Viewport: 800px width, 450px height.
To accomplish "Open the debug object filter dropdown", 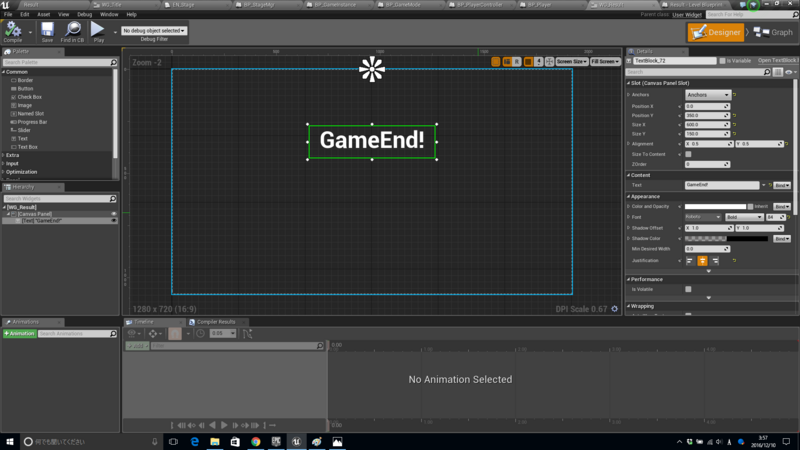I will coord(154,31).
